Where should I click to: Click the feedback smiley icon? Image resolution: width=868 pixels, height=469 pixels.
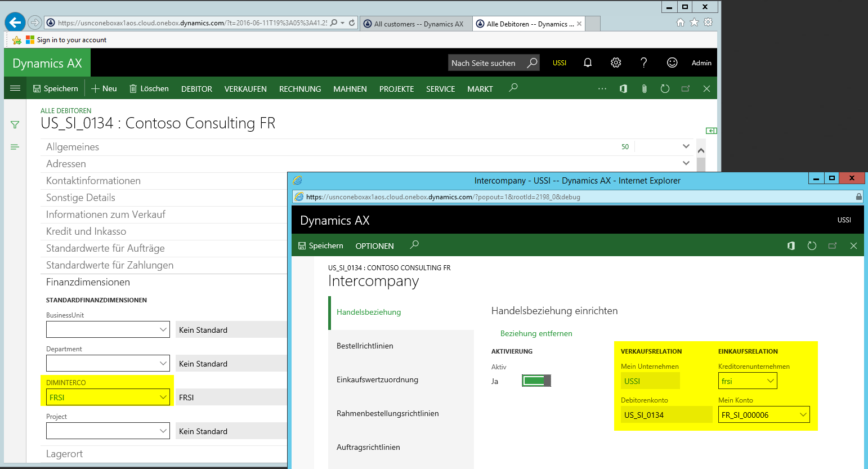click(x=672, y=62)
